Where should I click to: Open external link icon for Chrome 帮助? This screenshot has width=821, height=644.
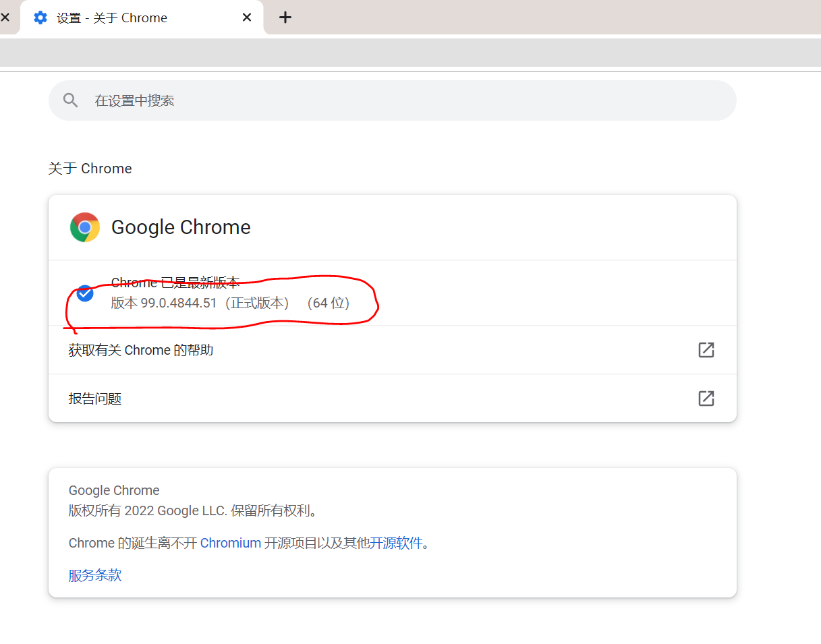point(706,350)
